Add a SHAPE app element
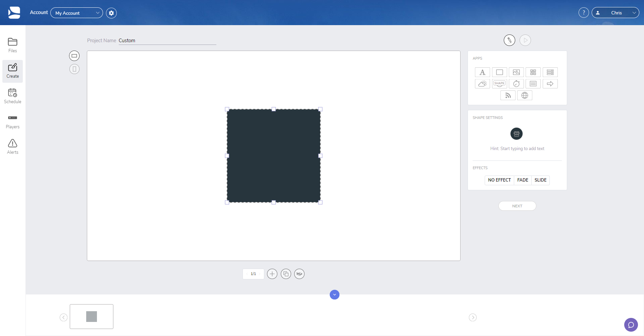This screenshot has height=336, width=644. [x=499, y=84]
